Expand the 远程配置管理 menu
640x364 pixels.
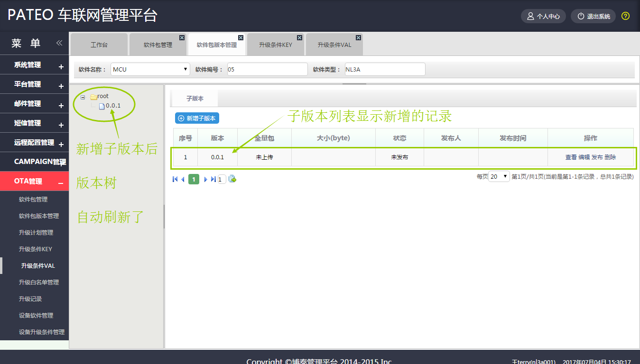pyautogui.click(x=61, y=145)
